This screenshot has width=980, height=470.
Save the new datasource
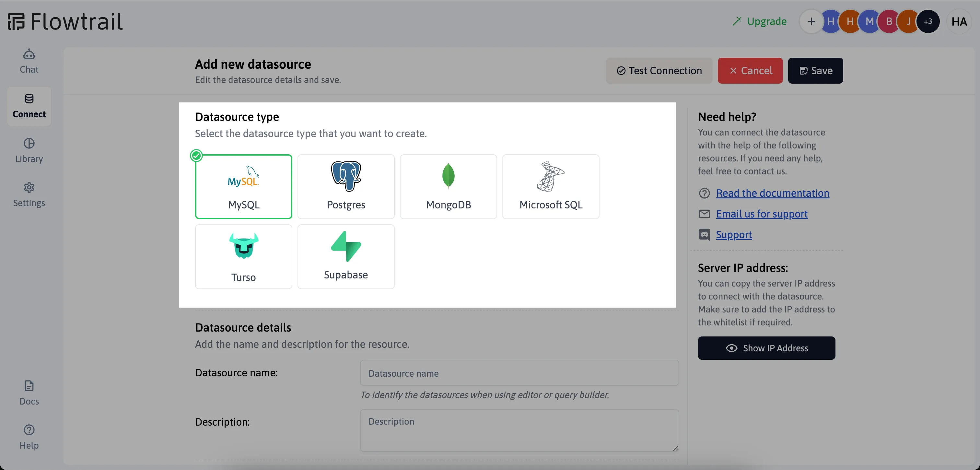(x=815, y=71)
